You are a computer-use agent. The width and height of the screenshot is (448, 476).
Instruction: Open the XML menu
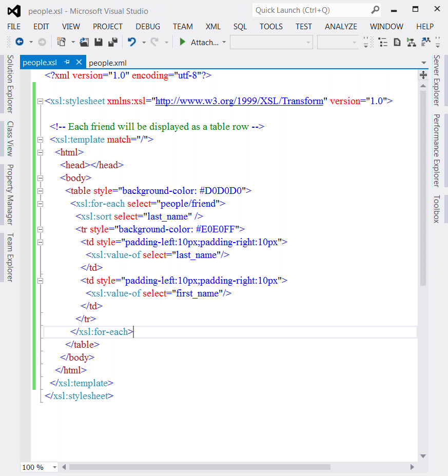(213, 27)
